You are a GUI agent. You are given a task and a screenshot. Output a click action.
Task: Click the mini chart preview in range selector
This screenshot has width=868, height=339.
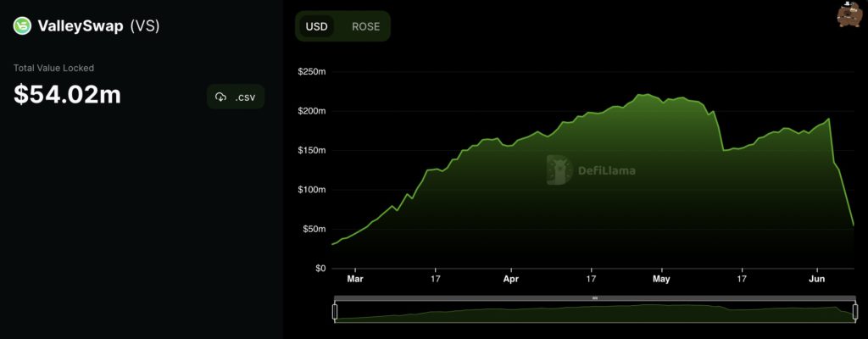coord(593,314)
